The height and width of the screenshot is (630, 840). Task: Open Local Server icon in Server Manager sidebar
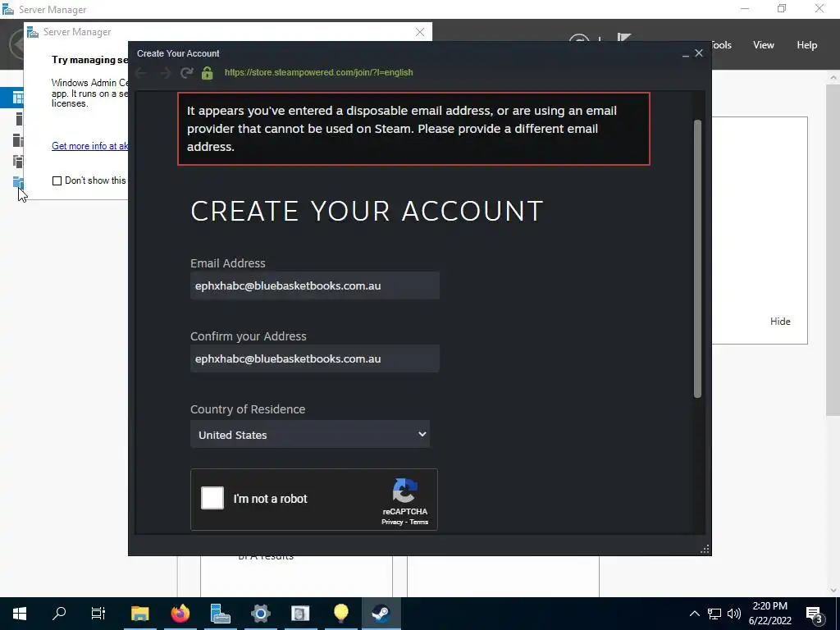click(19, 119)
